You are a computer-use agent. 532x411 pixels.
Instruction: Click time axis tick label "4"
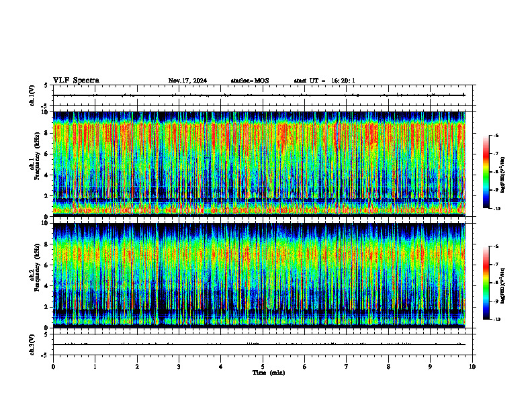pyautogui.click(x=221, y=367)
